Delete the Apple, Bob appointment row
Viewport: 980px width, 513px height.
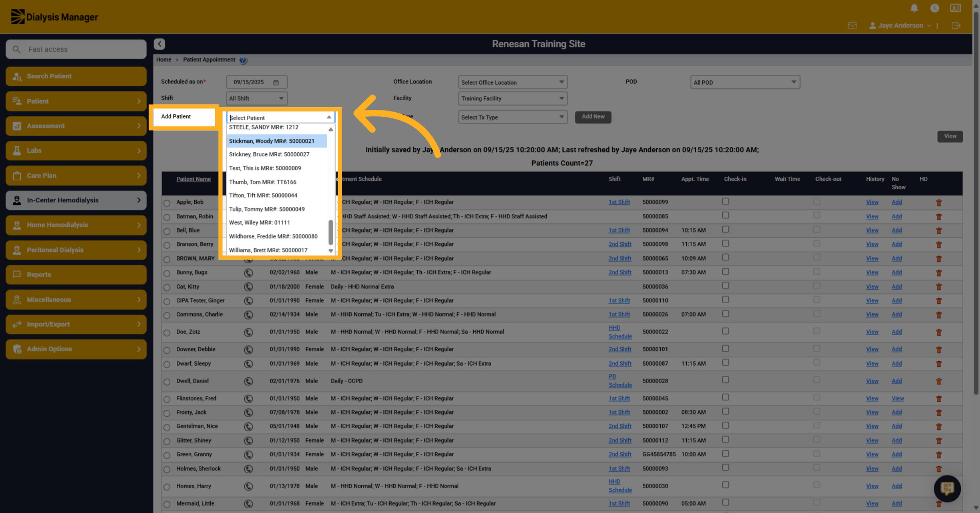[x=939, y=203]
